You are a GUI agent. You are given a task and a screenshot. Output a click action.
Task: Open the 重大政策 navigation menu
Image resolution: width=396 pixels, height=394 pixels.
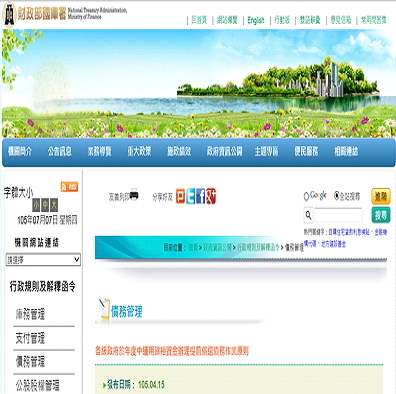tap(139, 152)
